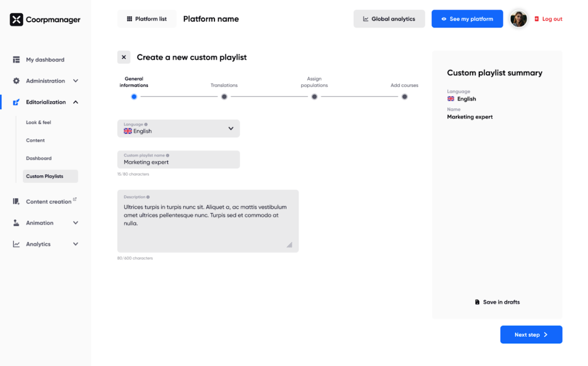The image size is (588, 366).
Task: Click the Coorpmanager logo
Action: click(44, 20)
